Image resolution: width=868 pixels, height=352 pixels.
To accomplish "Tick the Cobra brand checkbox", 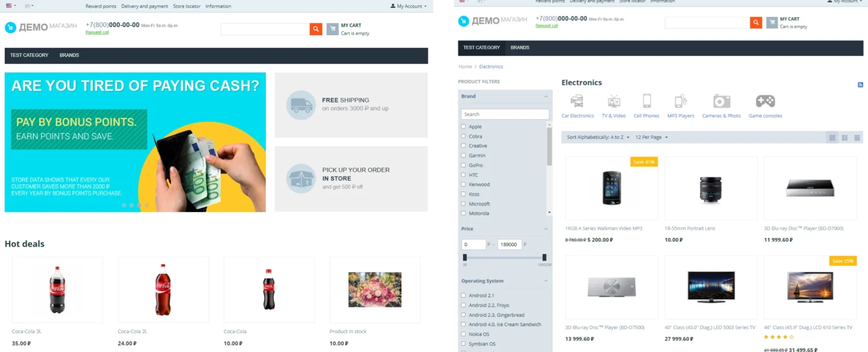I will pyautogui.click(x=464, y=136).
